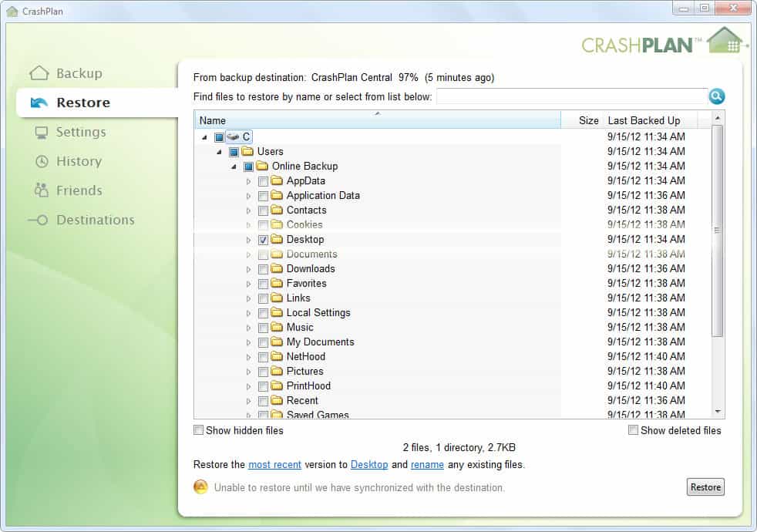Click the NetHood folder icon
Viewport: 757px width, 532px height.
click(277, 357)
